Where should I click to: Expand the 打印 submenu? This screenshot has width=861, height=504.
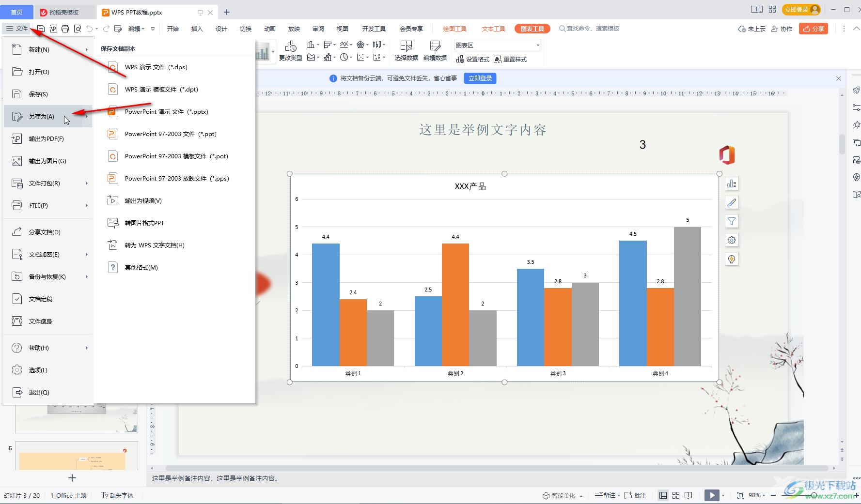[x=87, y=206]
